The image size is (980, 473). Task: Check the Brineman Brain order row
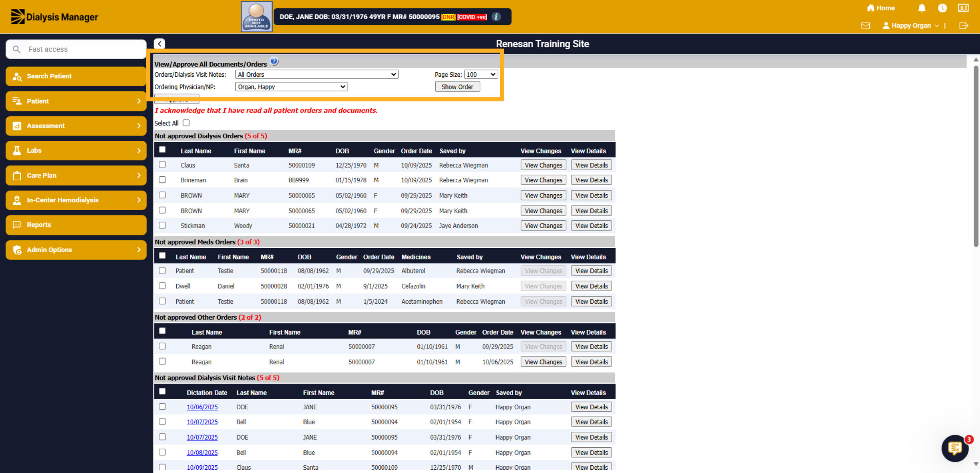click(163, 180)
